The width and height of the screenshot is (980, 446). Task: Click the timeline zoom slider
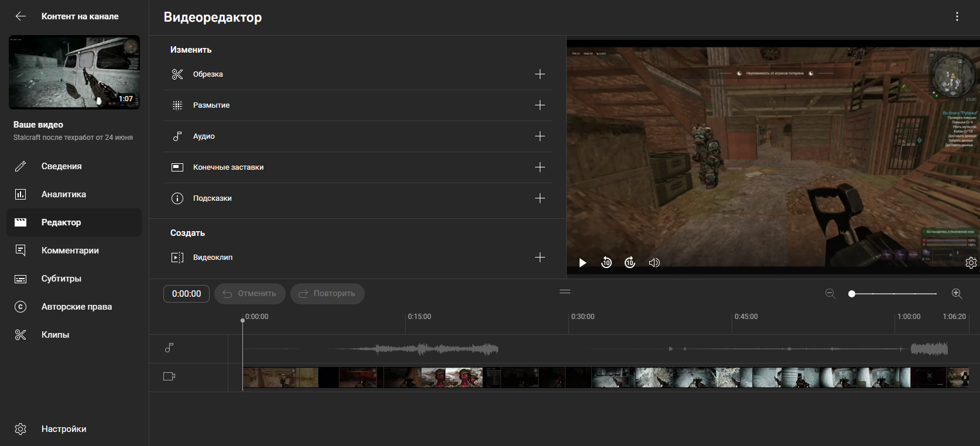[894, 293]
